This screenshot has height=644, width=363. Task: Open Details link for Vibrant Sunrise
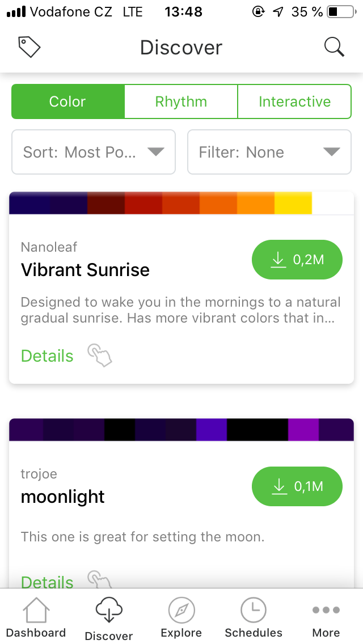pyautogui.click(x=47, y=356)
